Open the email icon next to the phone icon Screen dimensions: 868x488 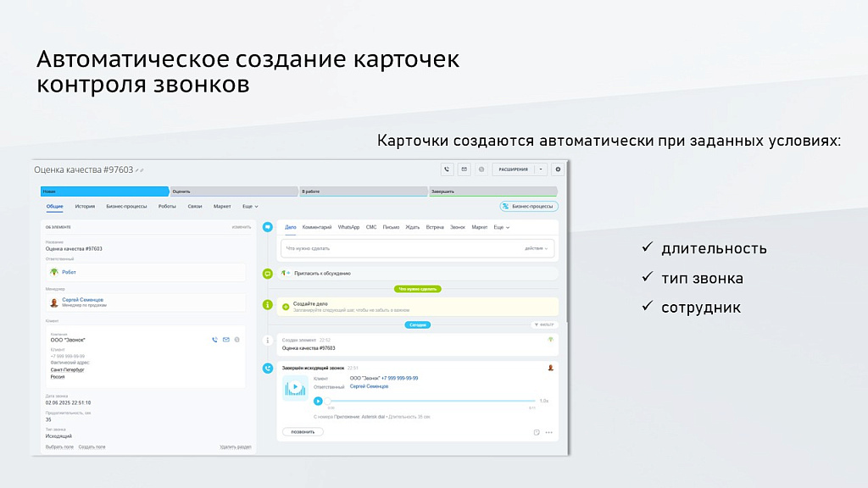pyautogui.click(x=465, y=169)
